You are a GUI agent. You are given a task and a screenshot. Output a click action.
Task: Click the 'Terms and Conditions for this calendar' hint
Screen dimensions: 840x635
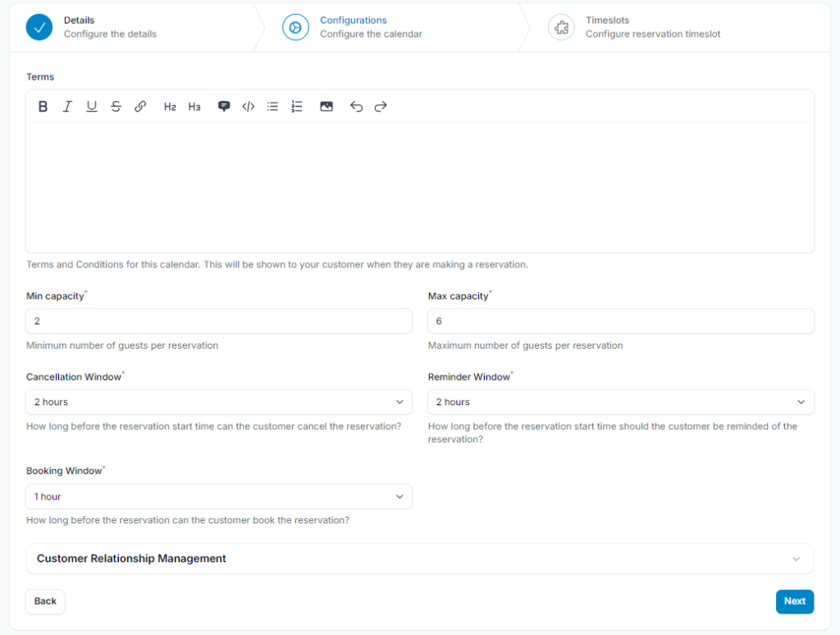(277, 265)
